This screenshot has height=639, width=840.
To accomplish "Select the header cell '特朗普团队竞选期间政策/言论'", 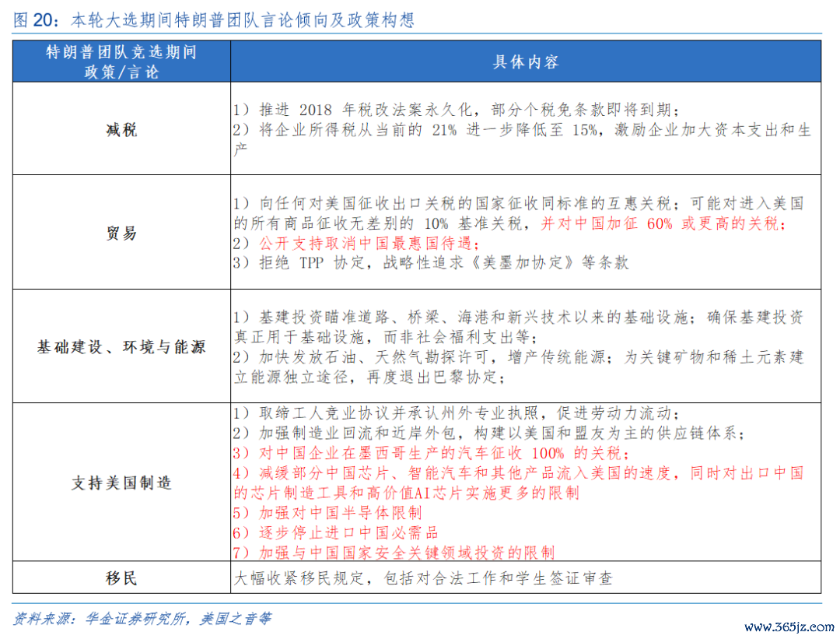I will [121, 61].
